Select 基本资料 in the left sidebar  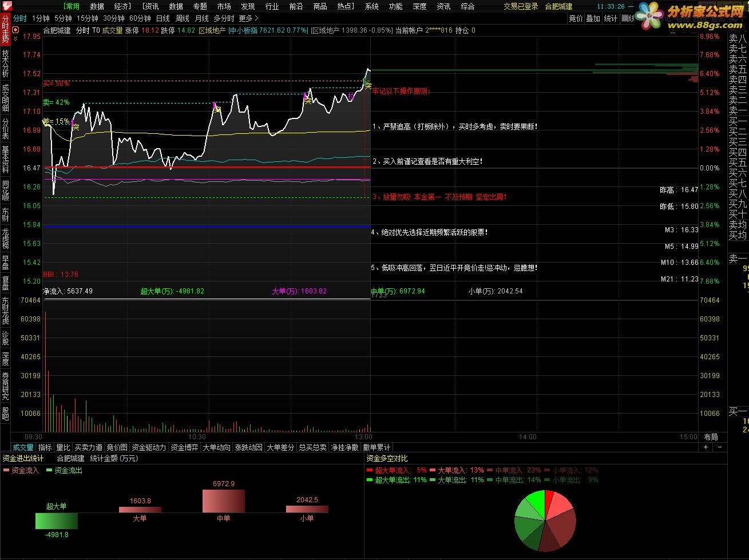[5, 160]
